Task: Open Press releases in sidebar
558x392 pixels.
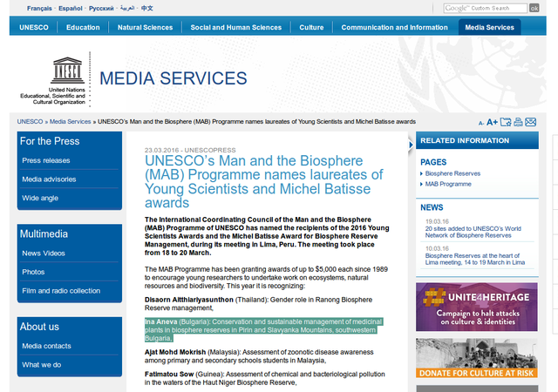Action: pos(46,160)
